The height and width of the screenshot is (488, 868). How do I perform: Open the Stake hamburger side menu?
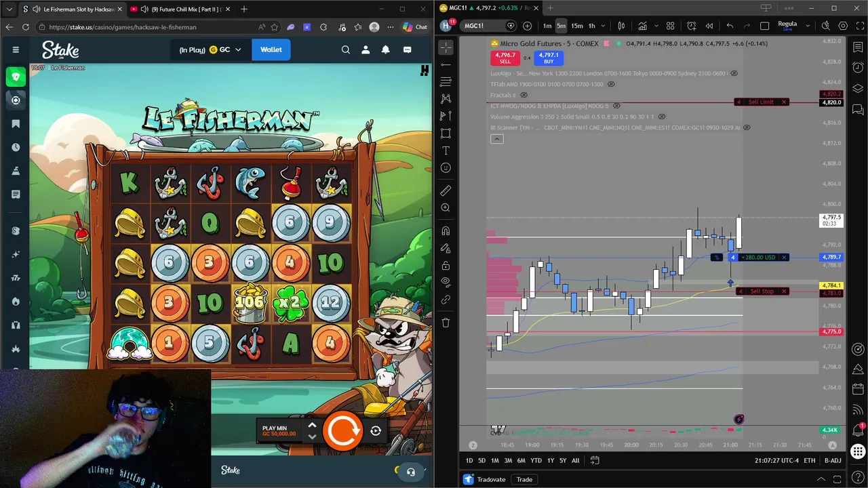(15, 49)
